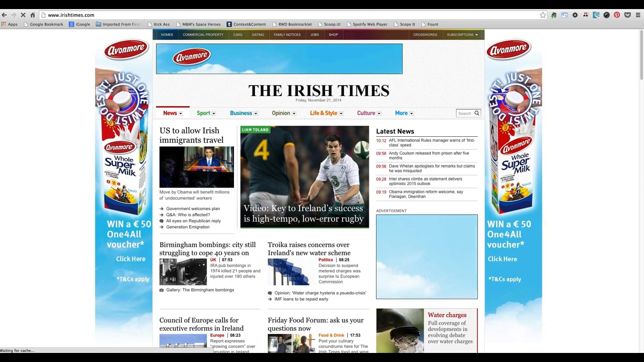Open the Scoop.it! bookmark
644x362 pixels.
[x=329, y=24]
